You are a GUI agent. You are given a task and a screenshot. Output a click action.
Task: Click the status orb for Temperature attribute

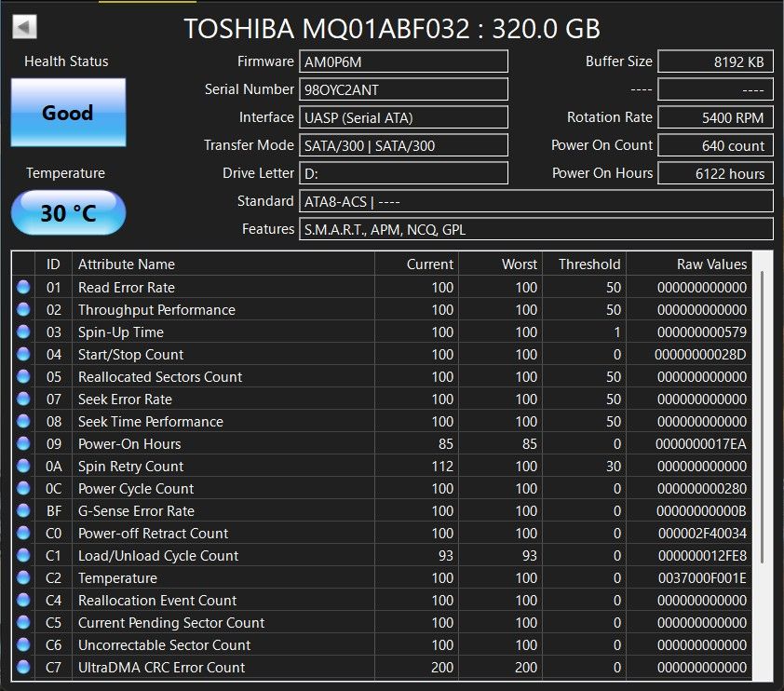point(23,577)
